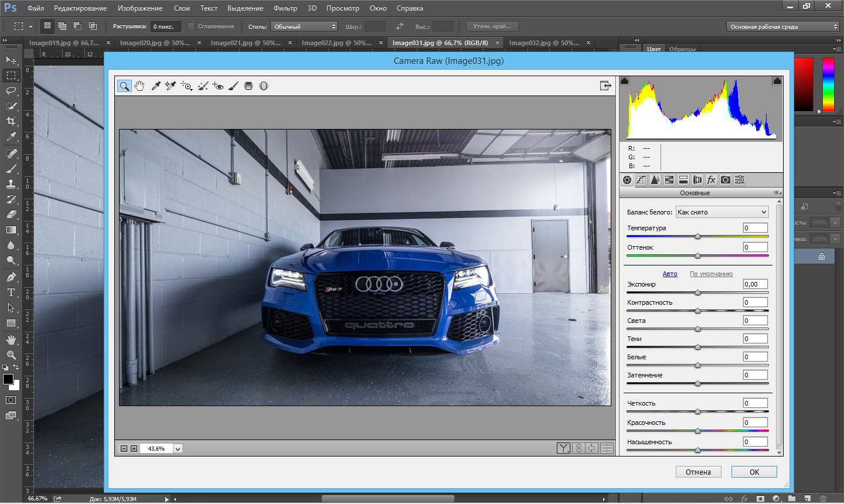The image size is (844, 504).
Task: Click the Exposure slider handle
Action: click(x=697, y=292)
